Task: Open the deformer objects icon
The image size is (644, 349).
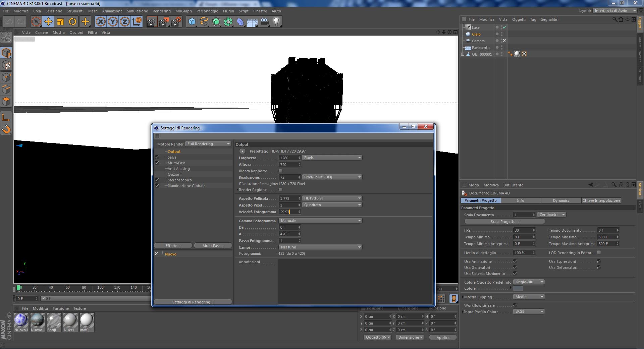Action: (x=240, y=22)
